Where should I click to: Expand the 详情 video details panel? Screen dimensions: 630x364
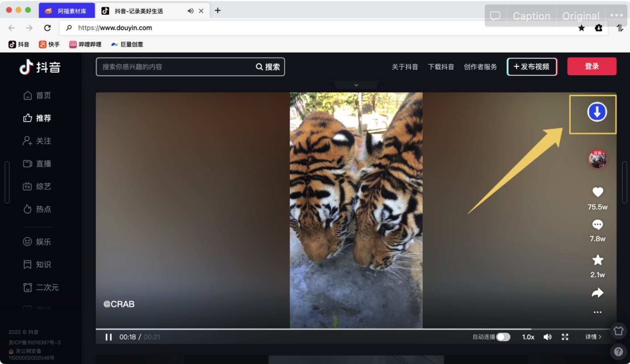tap(593, 337)
